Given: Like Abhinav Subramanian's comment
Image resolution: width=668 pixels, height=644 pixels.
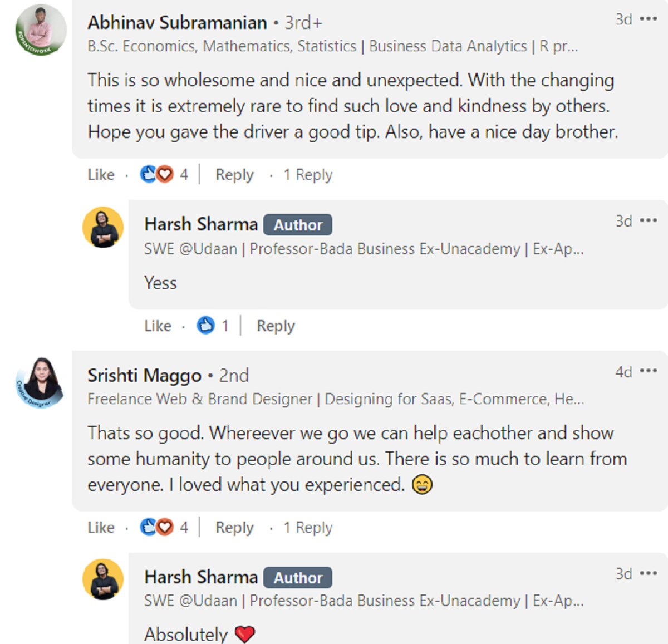Looking at the screenshot, I should [101, 175].
